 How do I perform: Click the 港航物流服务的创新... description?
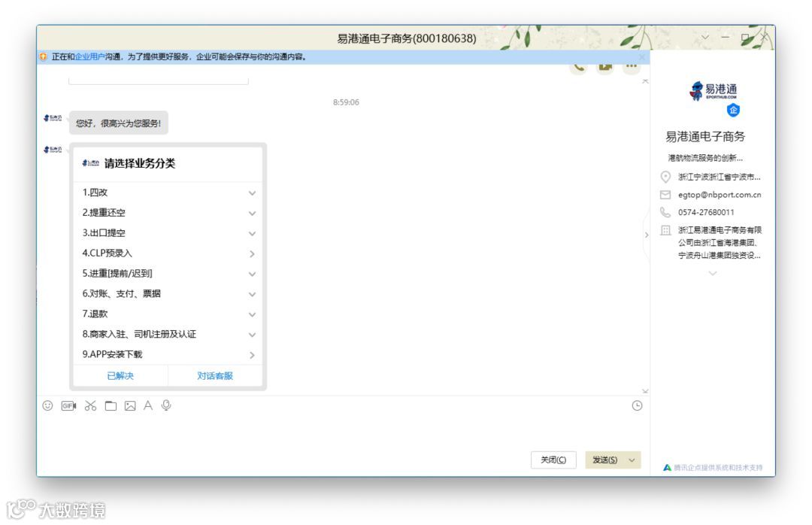705,158
